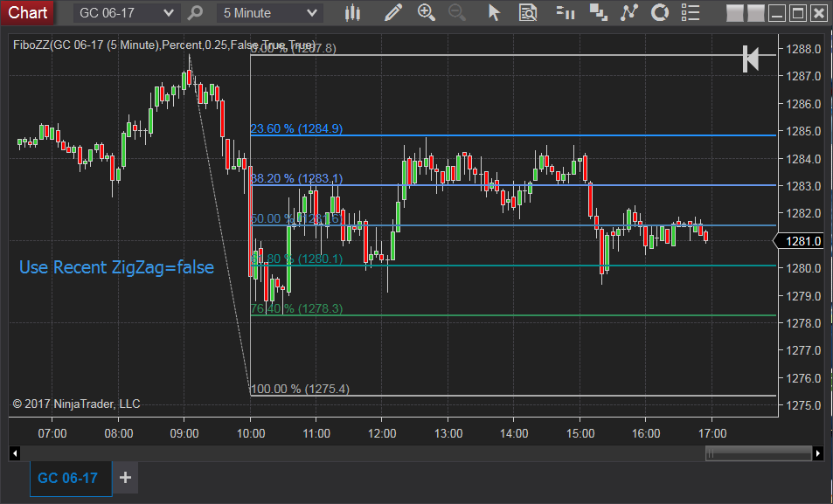
Task: Click scrollbar left arrow
Action: 15,453
